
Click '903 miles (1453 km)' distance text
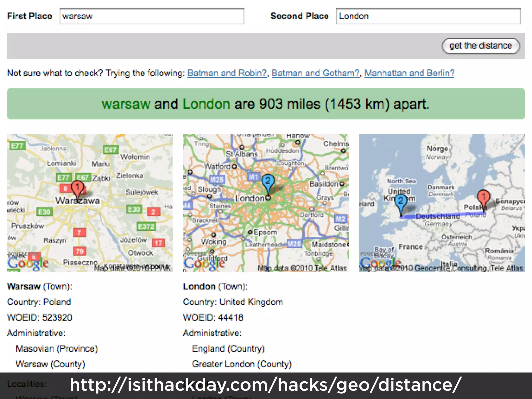(324, 104)
